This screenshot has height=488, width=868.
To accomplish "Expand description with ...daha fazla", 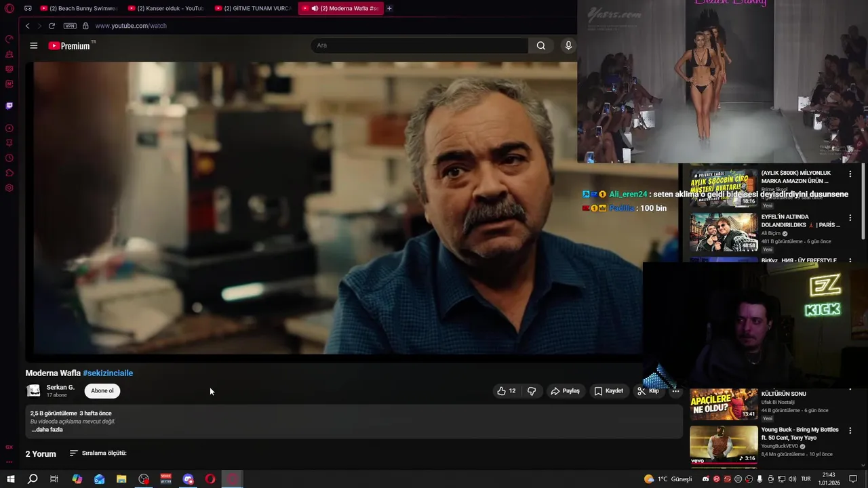I will 47,430.
